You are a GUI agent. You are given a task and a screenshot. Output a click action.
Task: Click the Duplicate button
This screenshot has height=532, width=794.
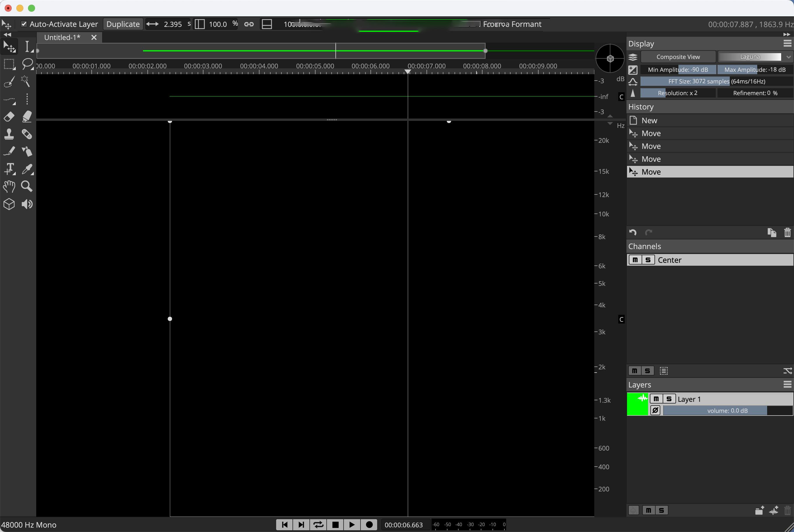pyautogui.click(x=123, y=24)
